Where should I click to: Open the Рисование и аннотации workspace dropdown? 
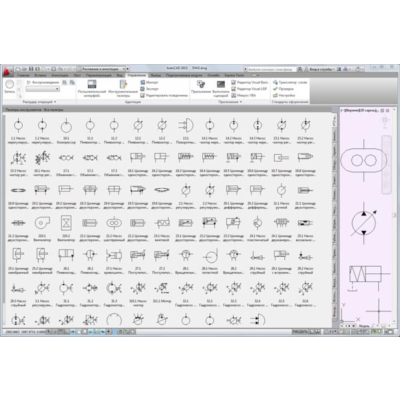coord(104,69)
